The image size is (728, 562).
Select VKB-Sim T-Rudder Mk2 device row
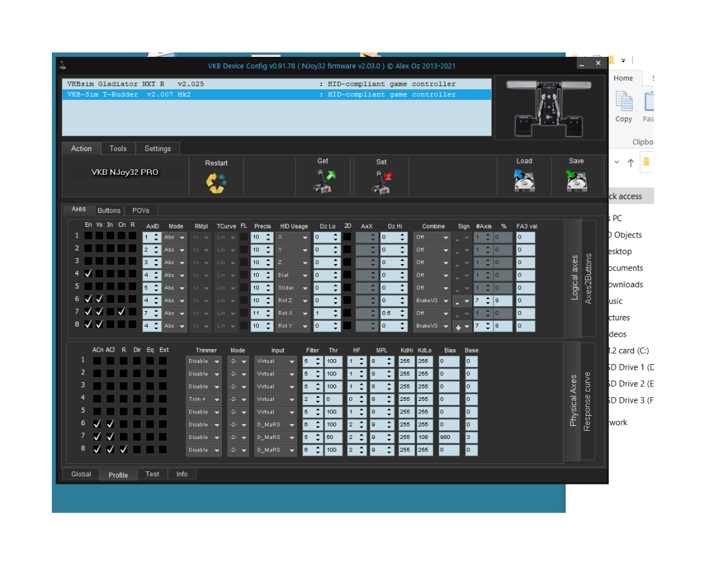click(x=277, y=94)
